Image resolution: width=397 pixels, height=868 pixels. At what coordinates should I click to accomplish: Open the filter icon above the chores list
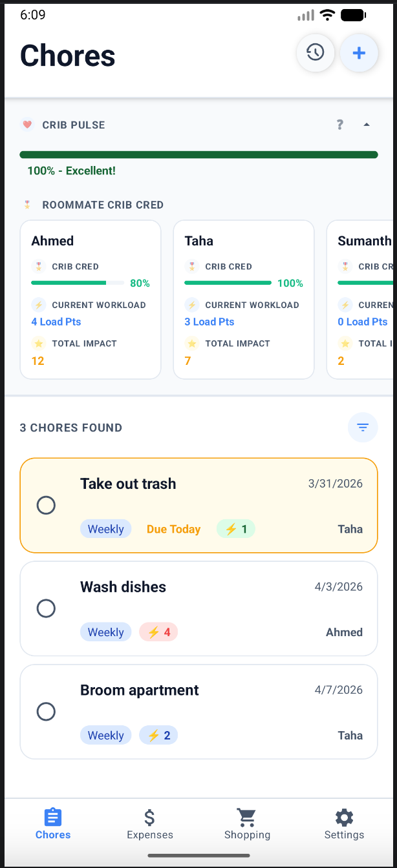tap(363, 427)
